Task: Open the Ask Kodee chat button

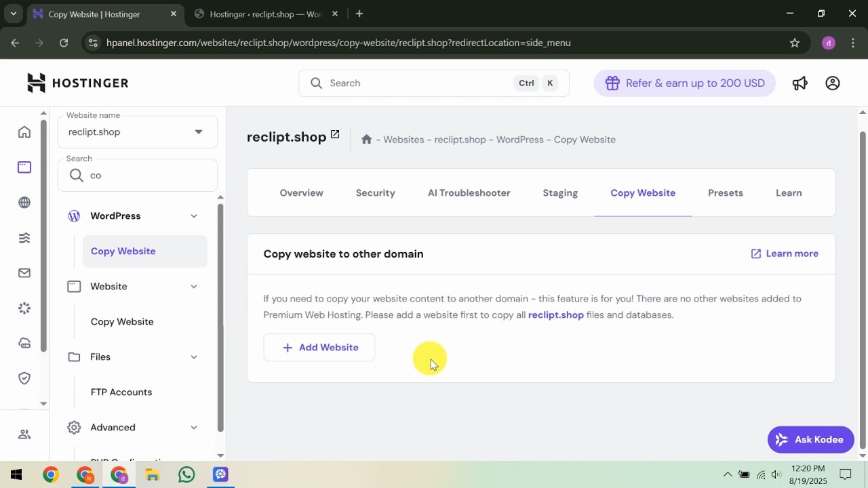Action: [x=810, y=439]
